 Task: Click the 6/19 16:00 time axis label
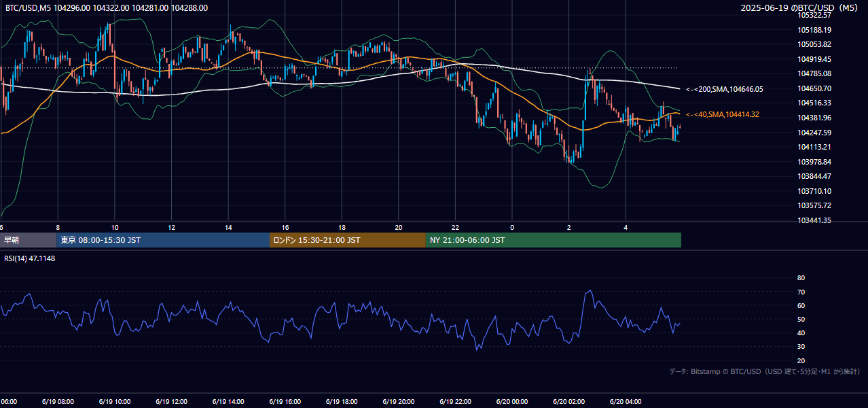pyautogui.click(x=285, y=402)
